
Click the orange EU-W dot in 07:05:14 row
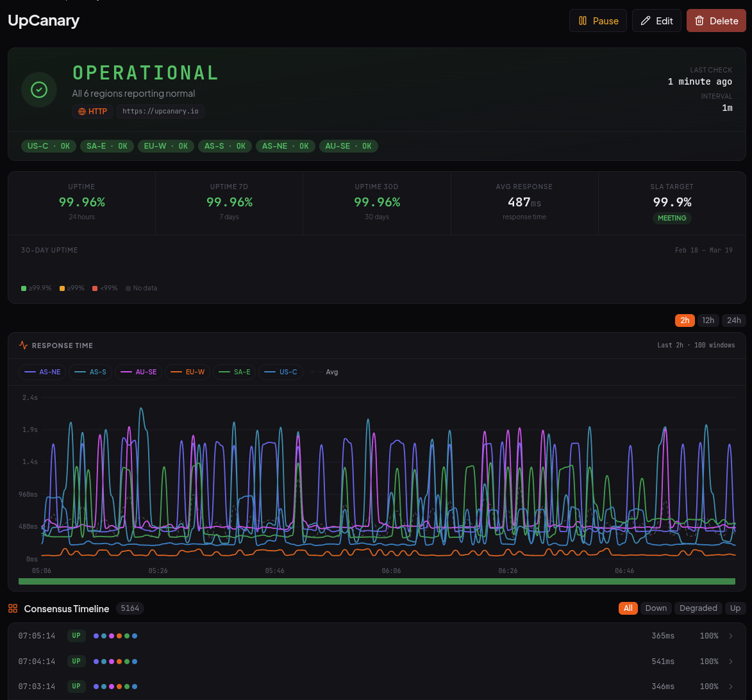pyautogui.click(x=119, y=636)
